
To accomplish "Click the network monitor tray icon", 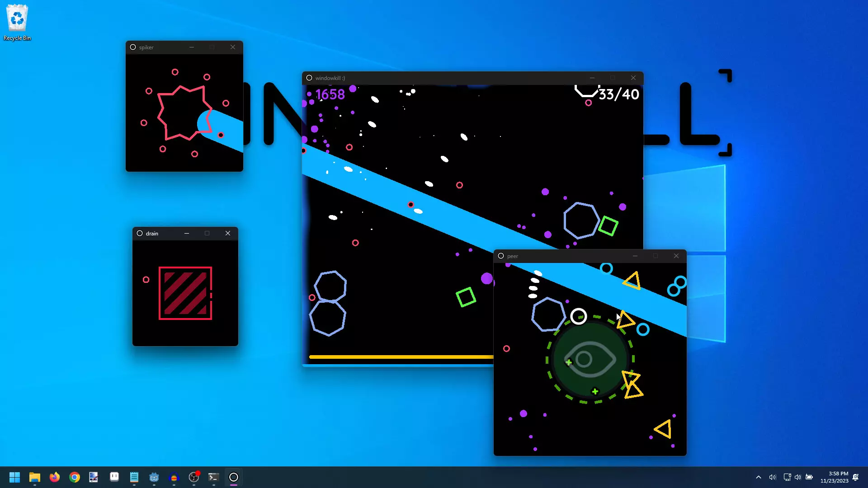I will [787, 477].
